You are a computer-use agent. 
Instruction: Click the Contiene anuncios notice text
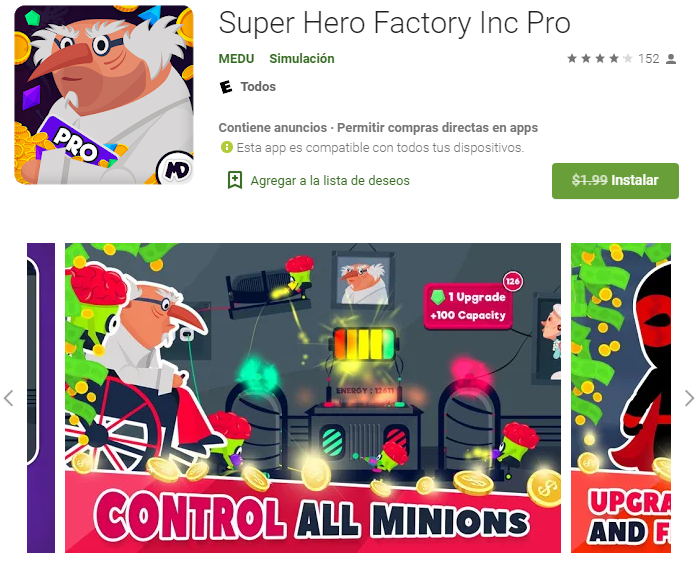273,128
